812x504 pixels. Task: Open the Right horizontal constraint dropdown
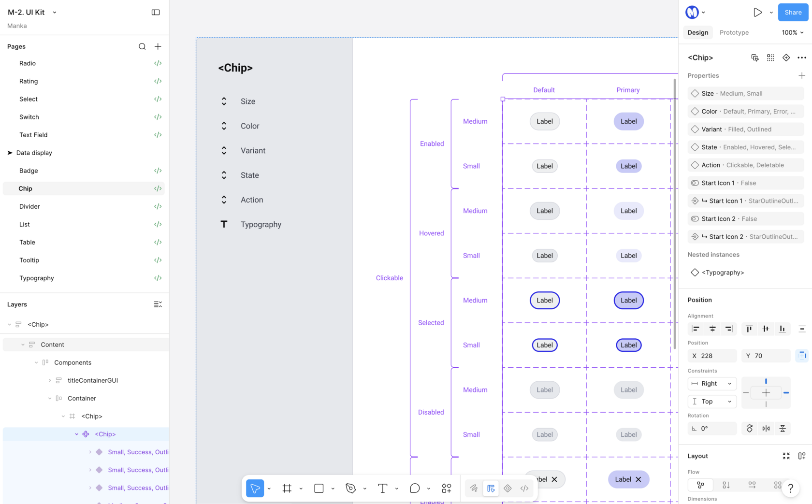(712, 384)
